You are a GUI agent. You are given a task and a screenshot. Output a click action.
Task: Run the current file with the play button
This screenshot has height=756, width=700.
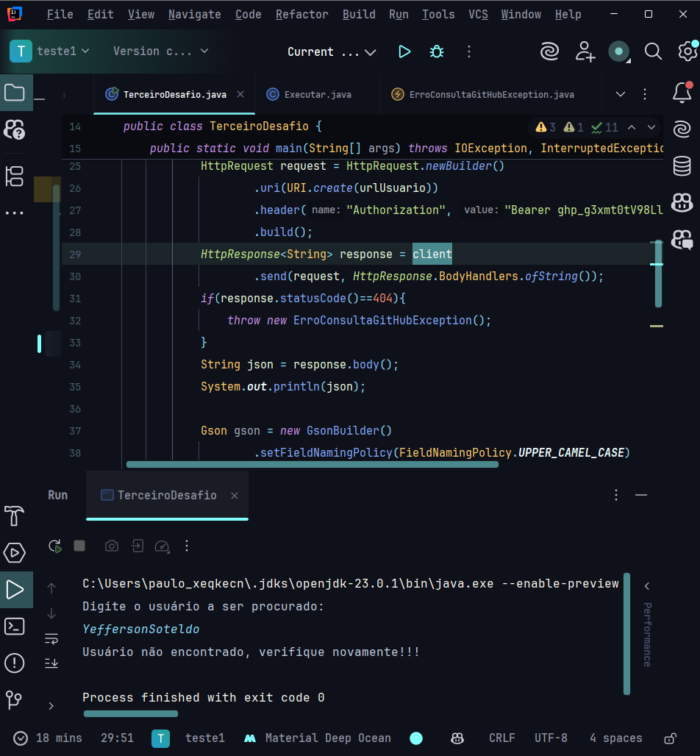(404, 51)
